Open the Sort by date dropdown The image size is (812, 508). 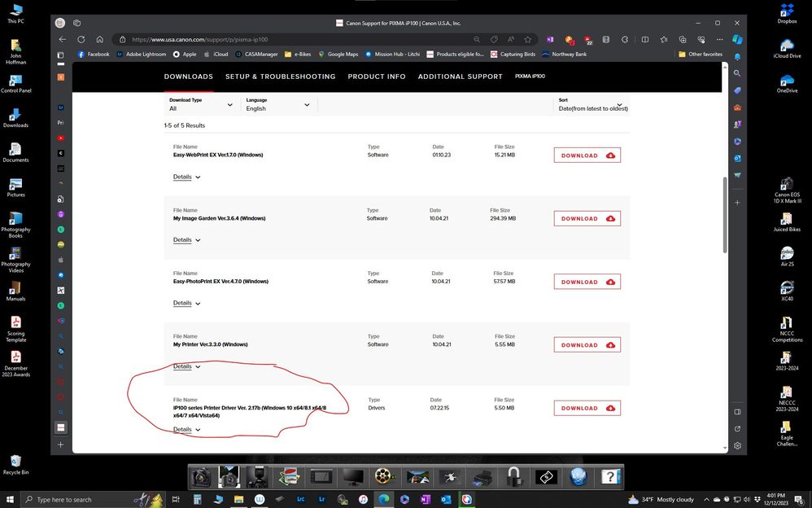[x=592, y=104]
